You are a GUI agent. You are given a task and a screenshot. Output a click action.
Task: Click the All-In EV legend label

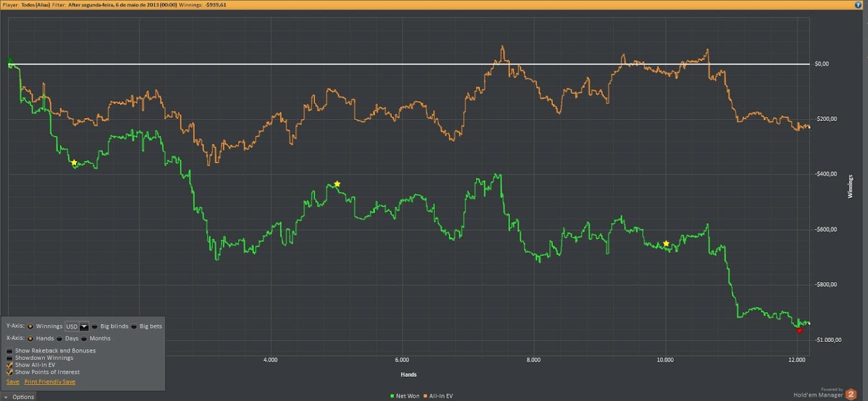point(441,396)
